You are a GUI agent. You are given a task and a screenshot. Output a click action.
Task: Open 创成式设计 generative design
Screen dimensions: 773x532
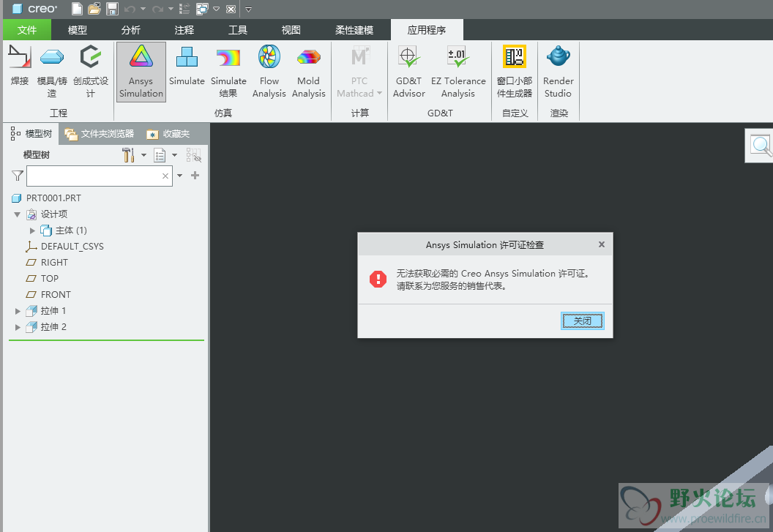tap(91, 72)
